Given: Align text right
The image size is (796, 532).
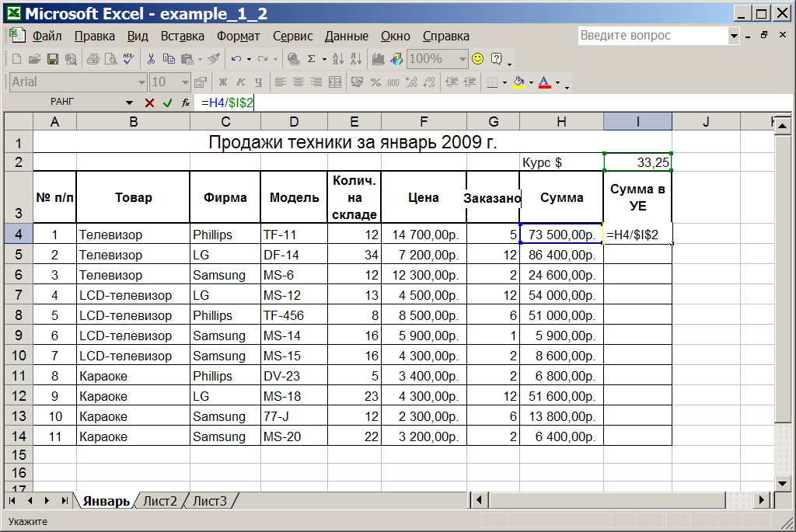Looking at the screenshot, I should (316, 82).
